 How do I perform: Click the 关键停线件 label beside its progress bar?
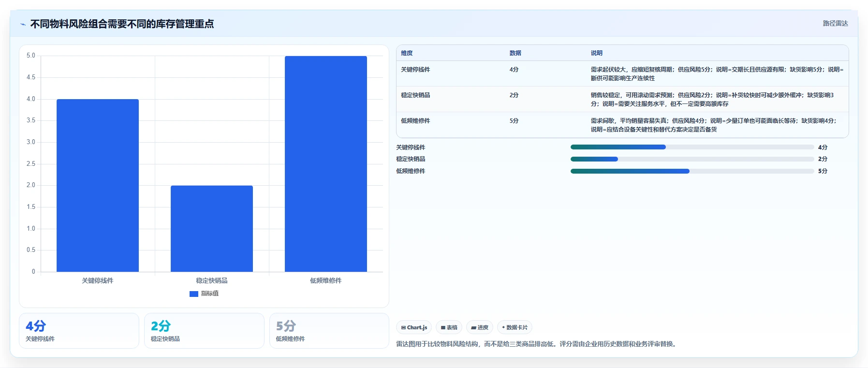pos(411,147)
